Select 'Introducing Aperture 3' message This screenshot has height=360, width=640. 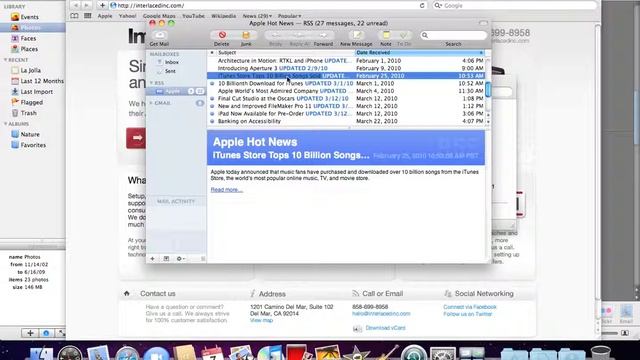pyautogui.click(x=346, y=68)
